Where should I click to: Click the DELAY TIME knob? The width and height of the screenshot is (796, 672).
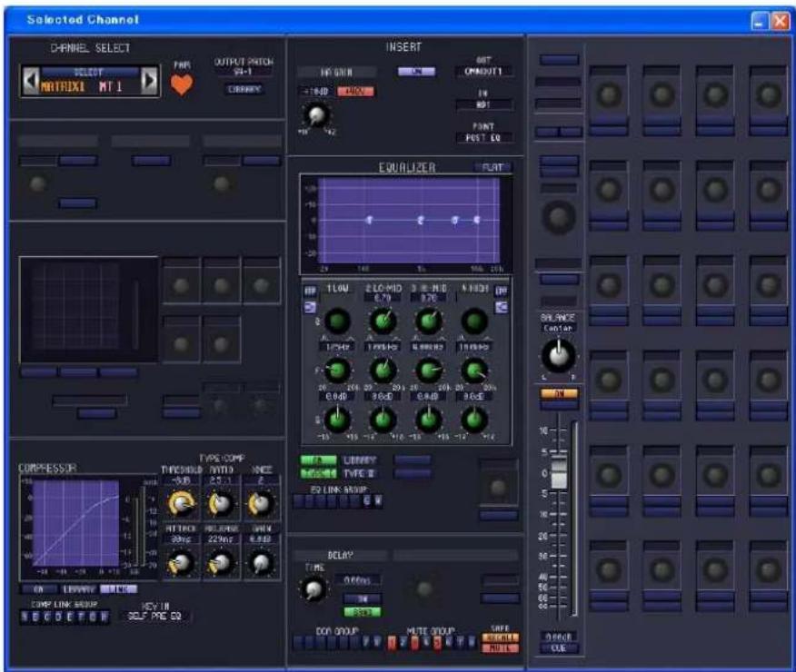(313, 589)
